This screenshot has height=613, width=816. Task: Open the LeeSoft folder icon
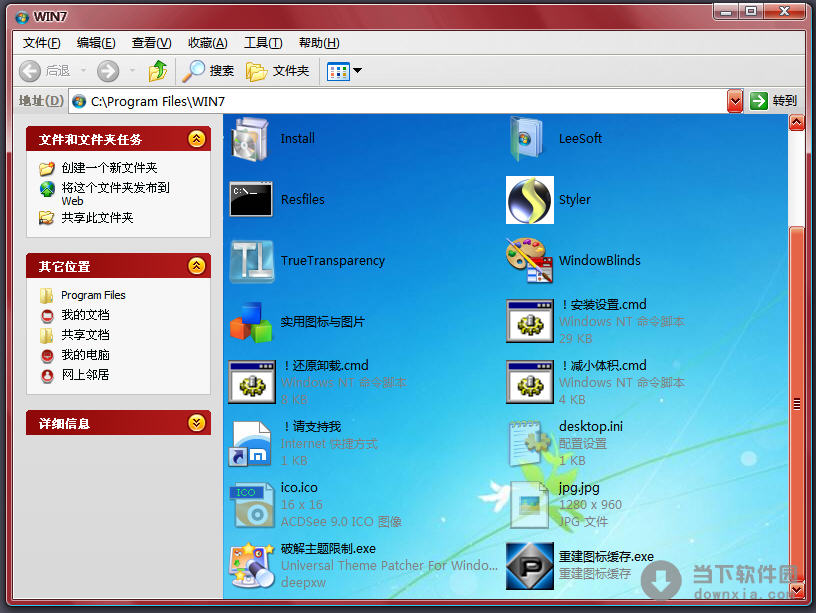(x=527, y=139)
